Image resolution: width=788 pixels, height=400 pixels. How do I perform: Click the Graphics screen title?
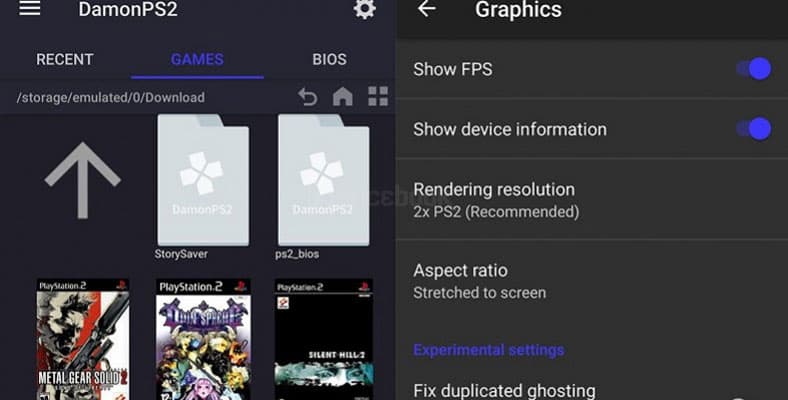coord(518,10)
